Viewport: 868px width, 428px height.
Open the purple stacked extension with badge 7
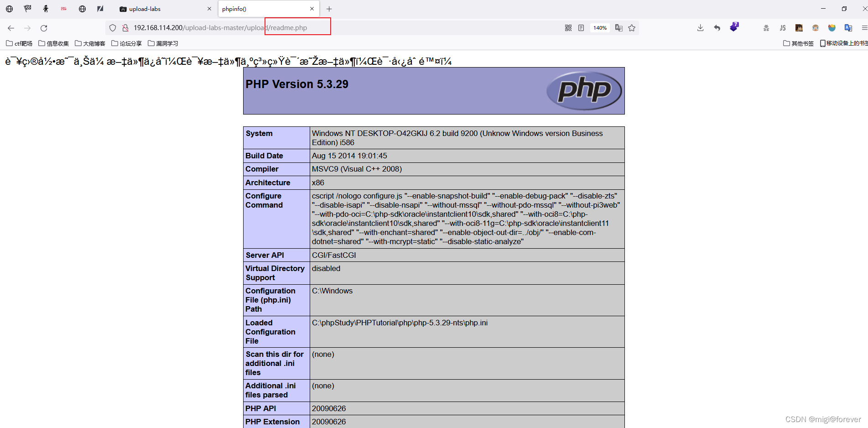[x=734, y=27]
